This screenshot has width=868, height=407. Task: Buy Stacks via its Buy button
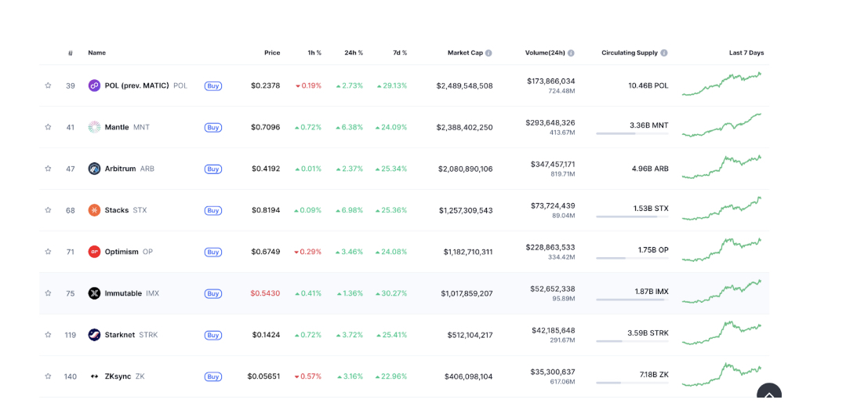coord(213,210)
